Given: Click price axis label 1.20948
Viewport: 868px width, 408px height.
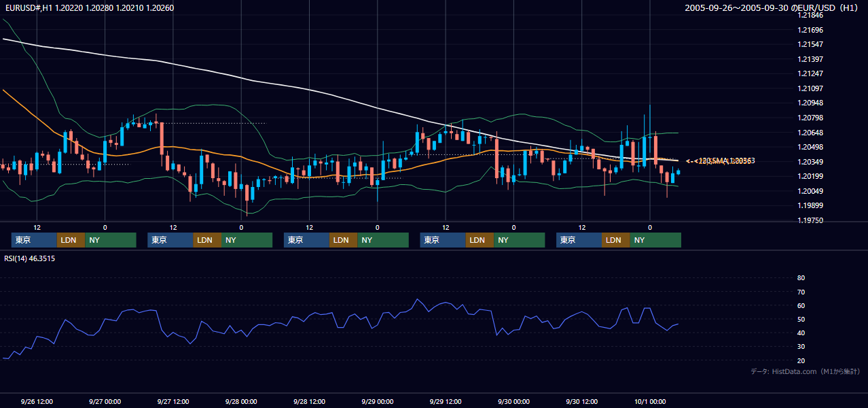Looking at the screenshot, I should coord(810,103).
